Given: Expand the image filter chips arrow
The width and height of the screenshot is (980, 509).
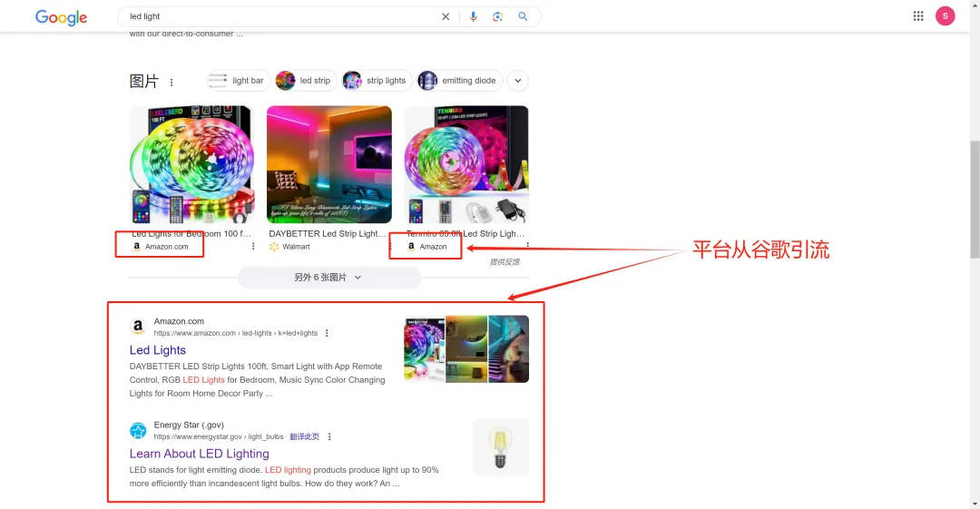Looking at the screenshot, I should point(517,81).
